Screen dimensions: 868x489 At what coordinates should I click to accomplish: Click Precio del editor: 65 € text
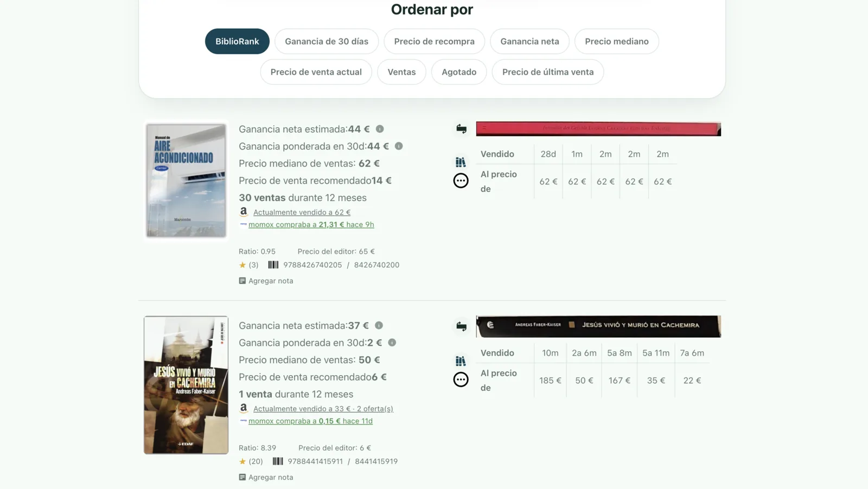336,252
